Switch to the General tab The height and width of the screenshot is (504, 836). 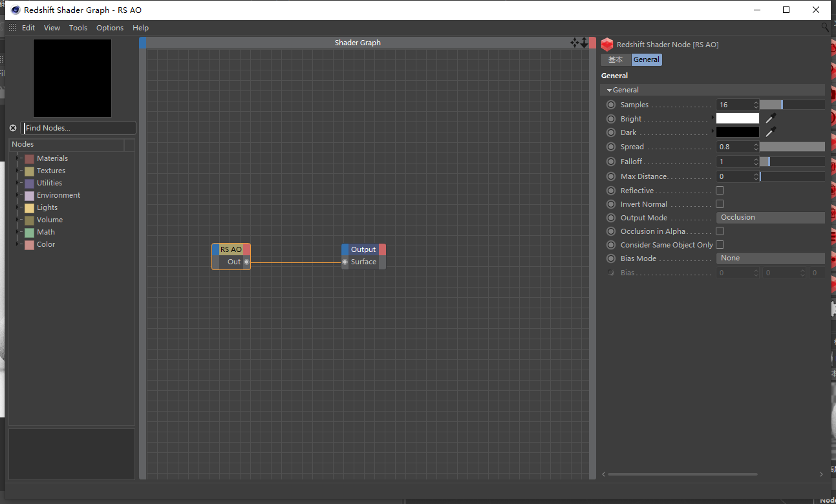tap(647, 59)
